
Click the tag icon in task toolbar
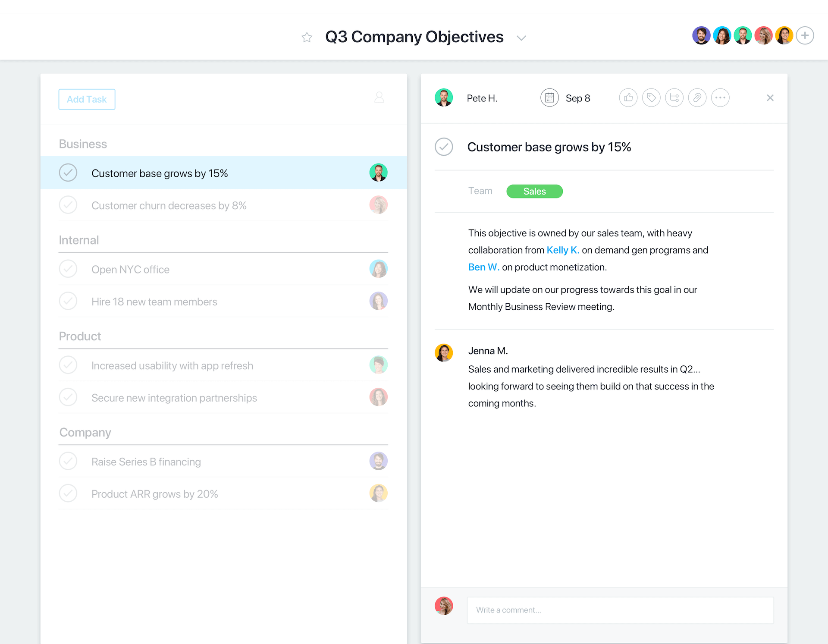pos(651,98)
